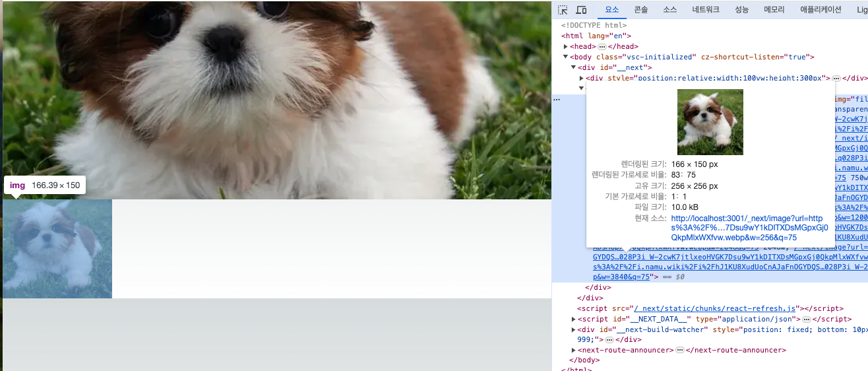868x371 pixels.
Task: Expand the ellipsis in the position:relative div
Action: (836, 78)
